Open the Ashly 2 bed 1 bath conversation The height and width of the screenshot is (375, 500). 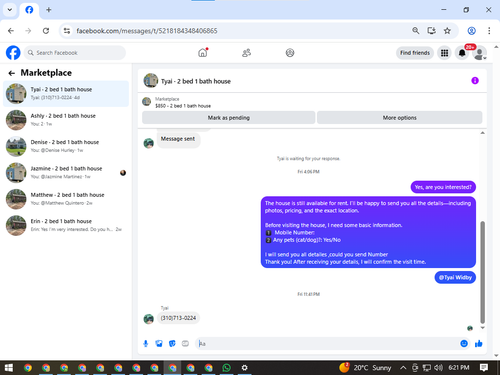point(66,120)
